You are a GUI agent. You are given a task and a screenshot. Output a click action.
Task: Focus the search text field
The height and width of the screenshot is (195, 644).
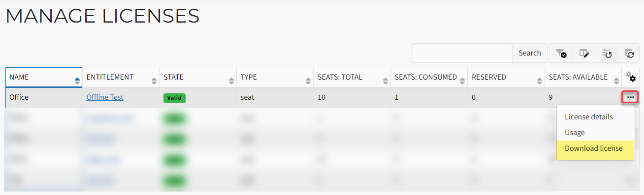[x=462, y=53]
